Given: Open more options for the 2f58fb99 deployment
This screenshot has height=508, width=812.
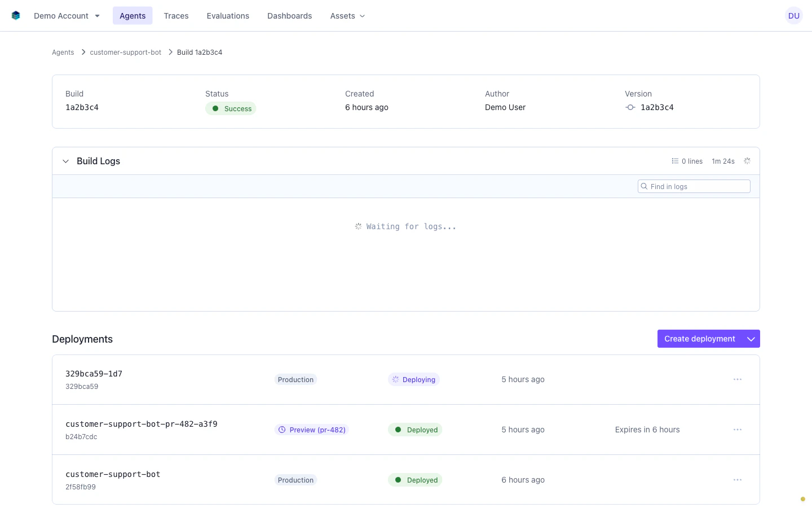Looking at the screenshot, I should (x=737, y=480).
